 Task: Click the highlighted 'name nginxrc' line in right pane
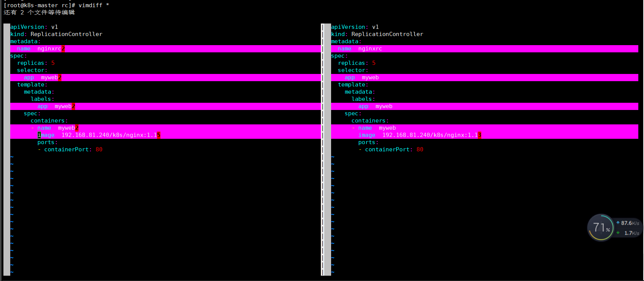485,49
